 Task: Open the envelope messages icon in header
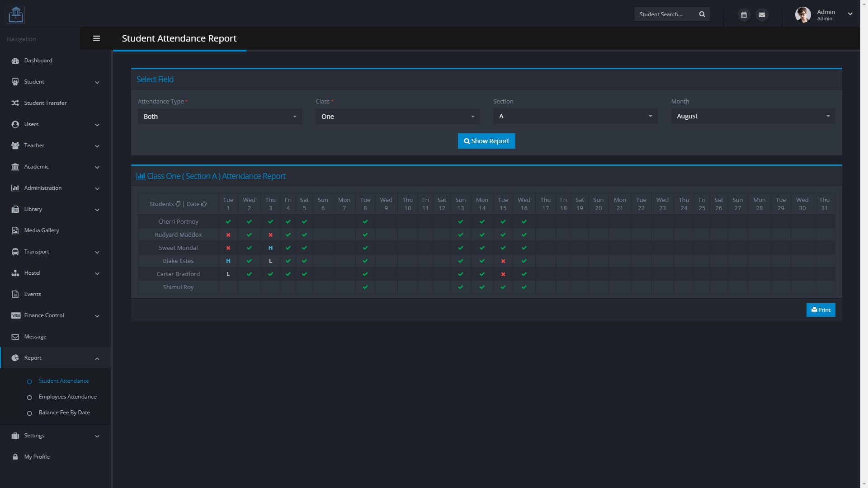[x=762, y=15]
